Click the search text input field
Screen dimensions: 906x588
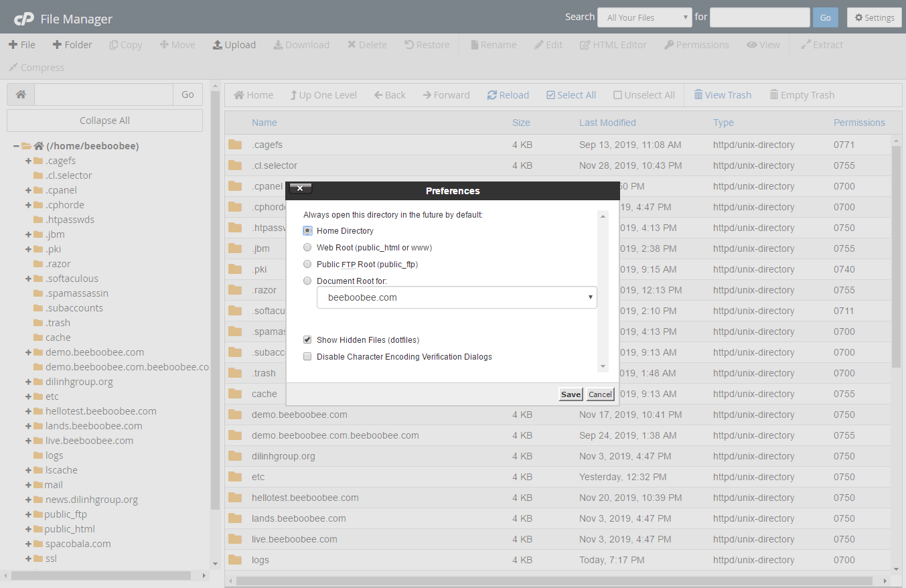[x=760, y=17]
